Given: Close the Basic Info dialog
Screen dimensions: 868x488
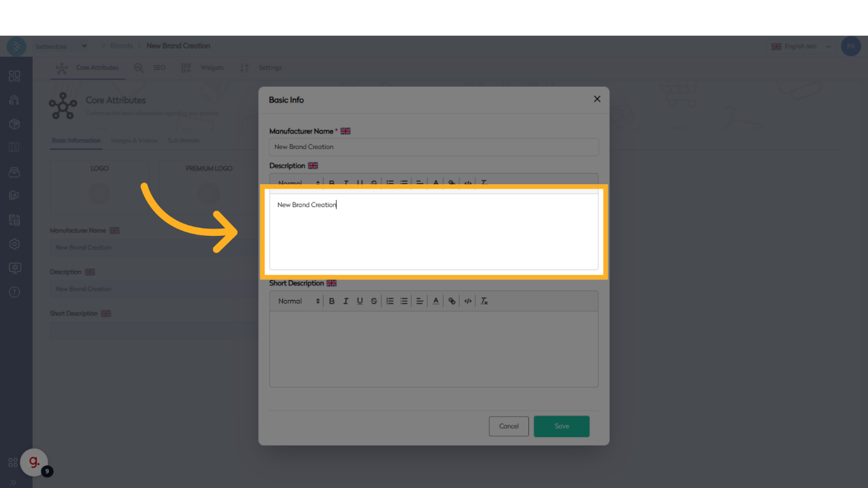Looking at the screenshot, I should (x=597, y=99).
